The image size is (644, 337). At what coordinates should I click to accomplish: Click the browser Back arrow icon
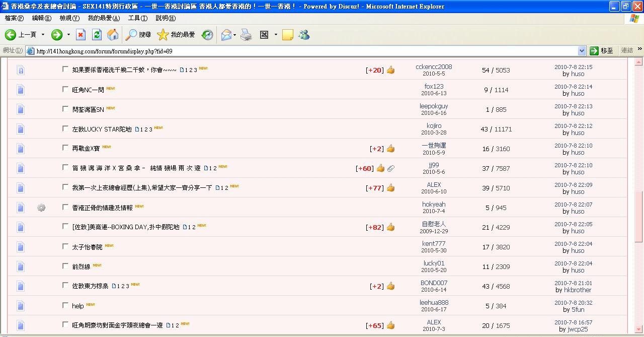pyautogui.click(x=11, y=35)
